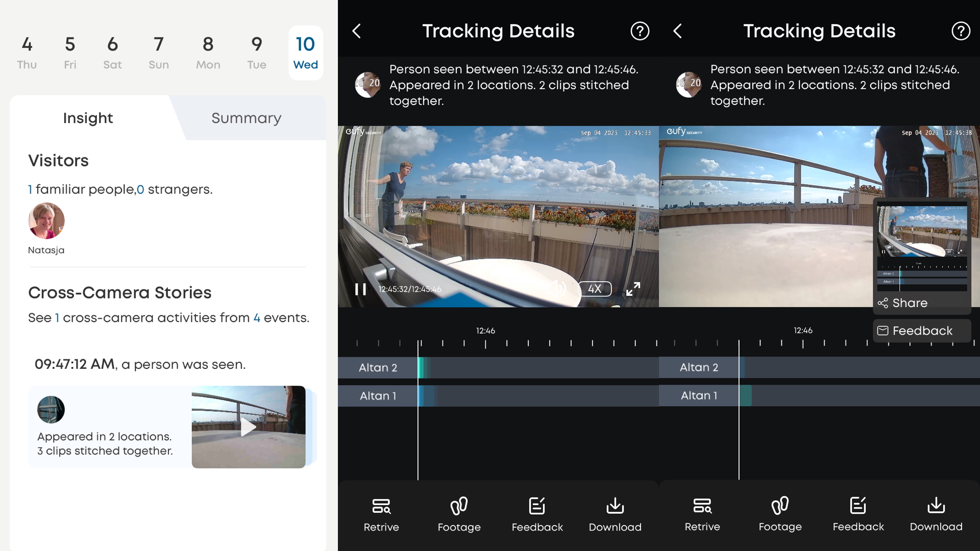Go back from right Tracking Details
980x551 pixels.
coord(678,31)
